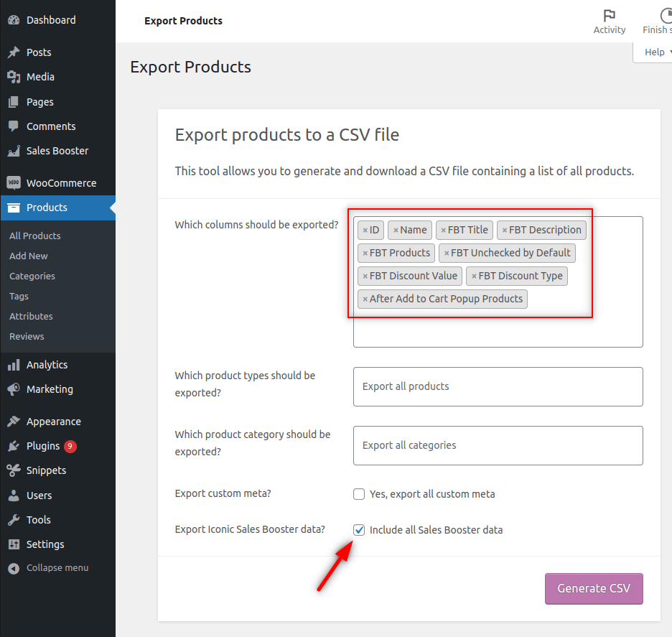Enable exporting all custom meta
The width and height of the screenshot is (672, 637).
[359, 494]
